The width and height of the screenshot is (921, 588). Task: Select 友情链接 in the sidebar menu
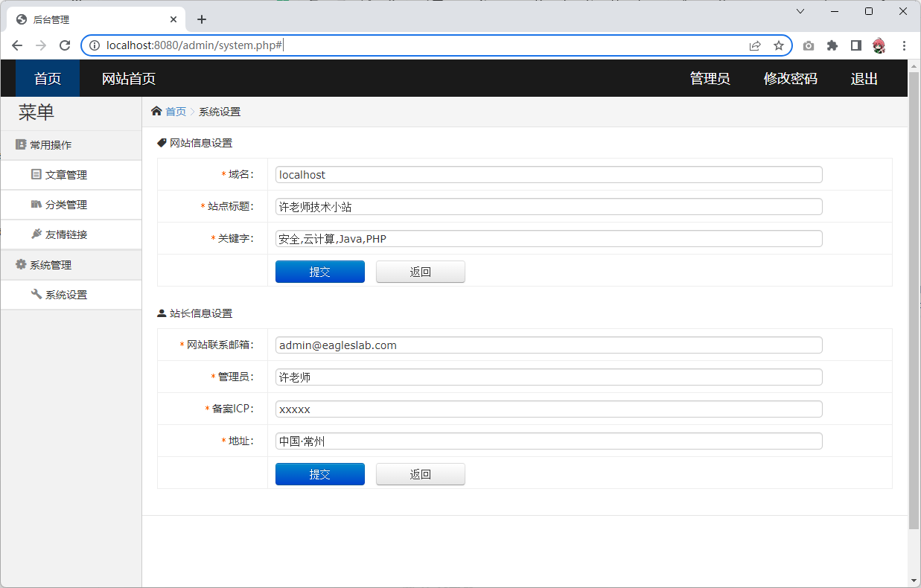click(66, 234)
